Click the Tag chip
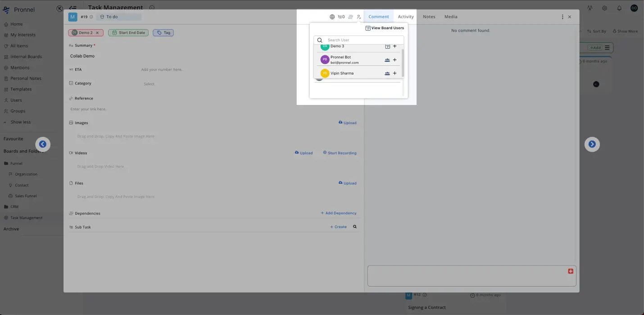The image size is (644, 315). (x=163, y=33)
